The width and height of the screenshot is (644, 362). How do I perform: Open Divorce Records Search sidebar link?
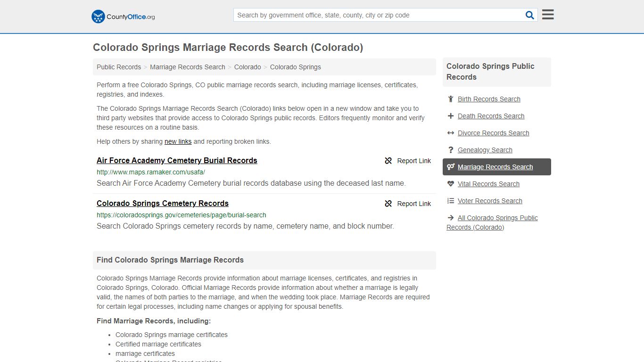[493, 133]
